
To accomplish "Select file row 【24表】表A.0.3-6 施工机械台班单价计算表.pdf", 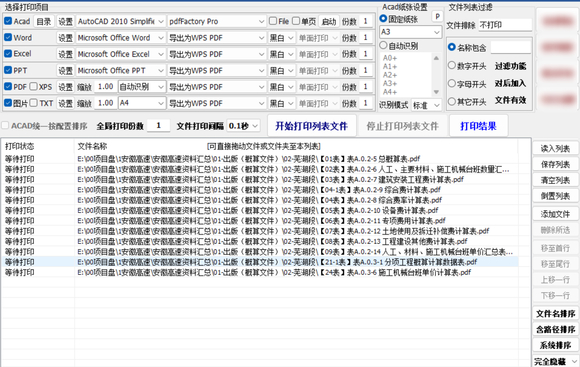I will (260, 272).
